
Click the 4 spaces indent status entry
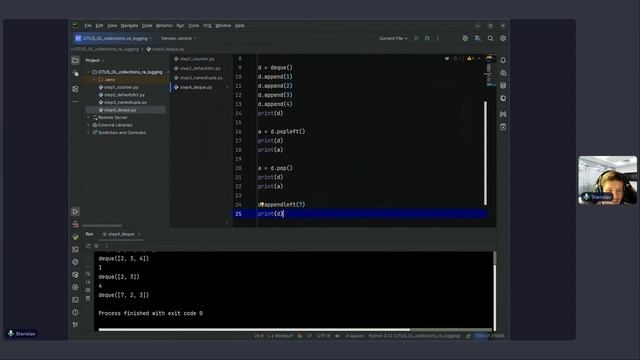tap(355, 336)
